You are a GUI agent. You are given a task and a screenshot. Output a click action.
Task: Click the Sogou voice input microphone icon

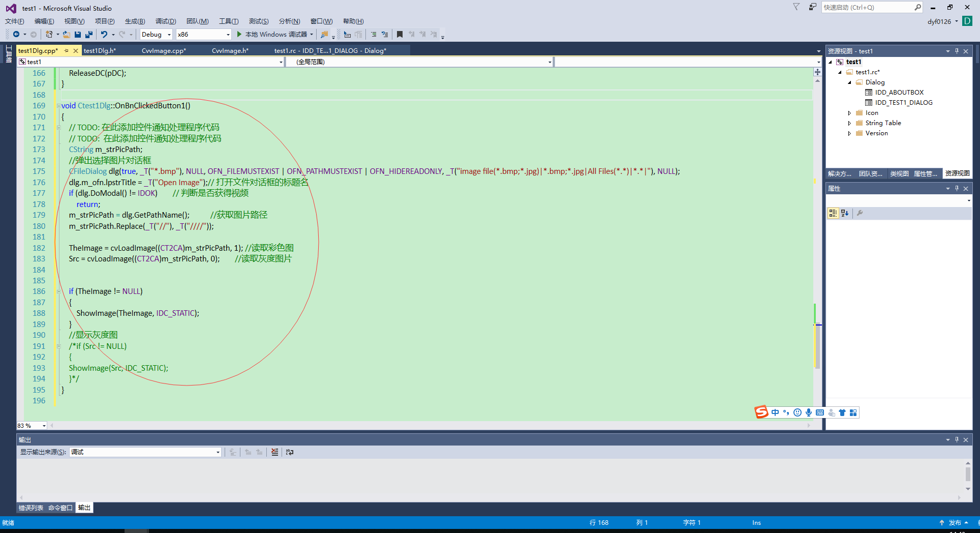pos(809,412)
